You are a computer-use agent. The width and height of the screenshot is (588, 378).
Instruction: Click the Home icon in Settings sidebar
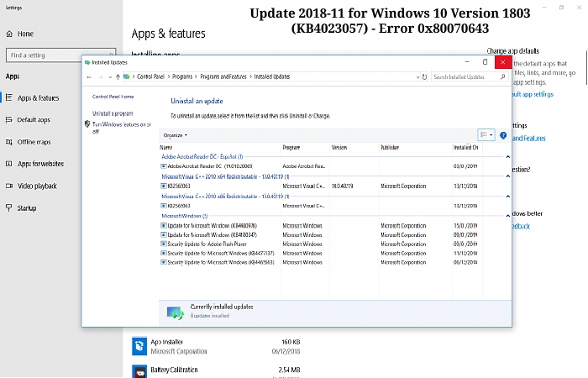click(x=9, y=34)
